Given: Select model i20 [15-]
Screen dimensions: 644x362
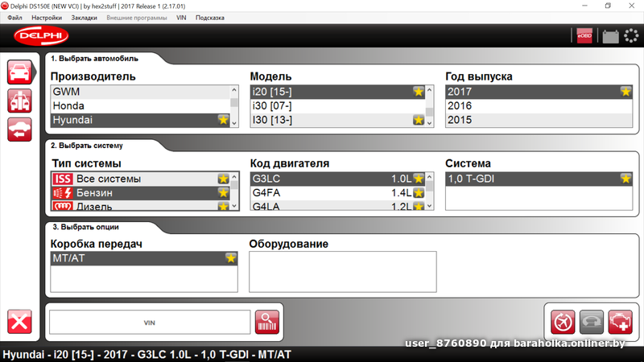Looking at the screenshot, I should click(x=337, y=92).
